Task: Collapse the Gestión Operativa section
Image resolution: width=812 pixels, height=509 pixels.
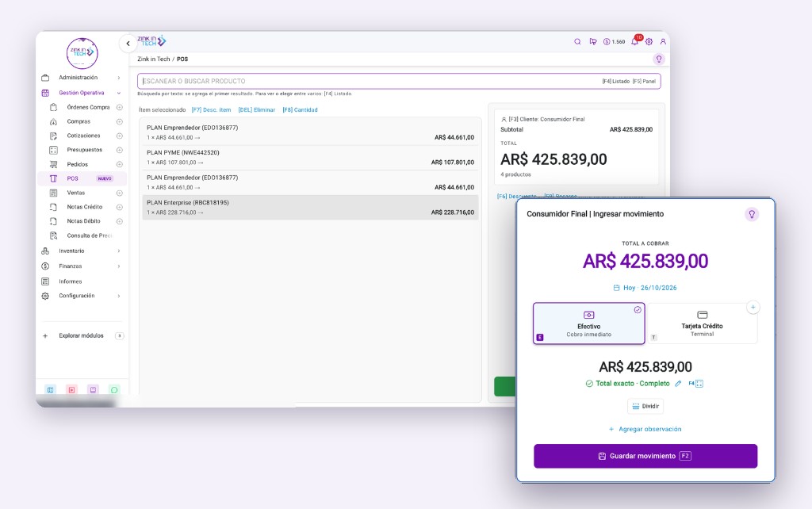Action: coord(82,94)
